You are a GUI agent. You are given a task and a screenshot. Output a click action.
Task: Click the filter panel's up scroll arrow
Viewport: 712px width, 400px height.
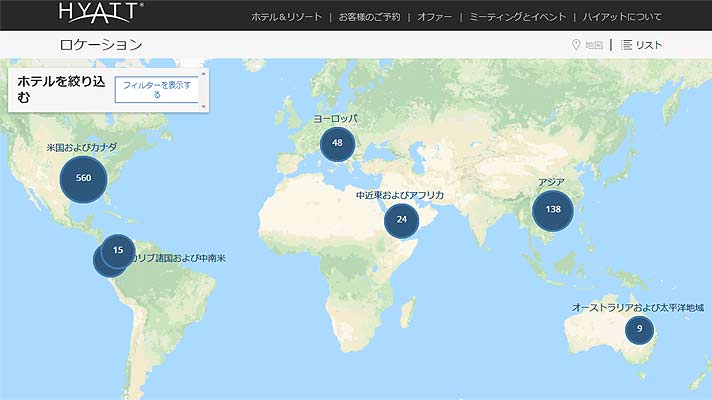[203, 74]
